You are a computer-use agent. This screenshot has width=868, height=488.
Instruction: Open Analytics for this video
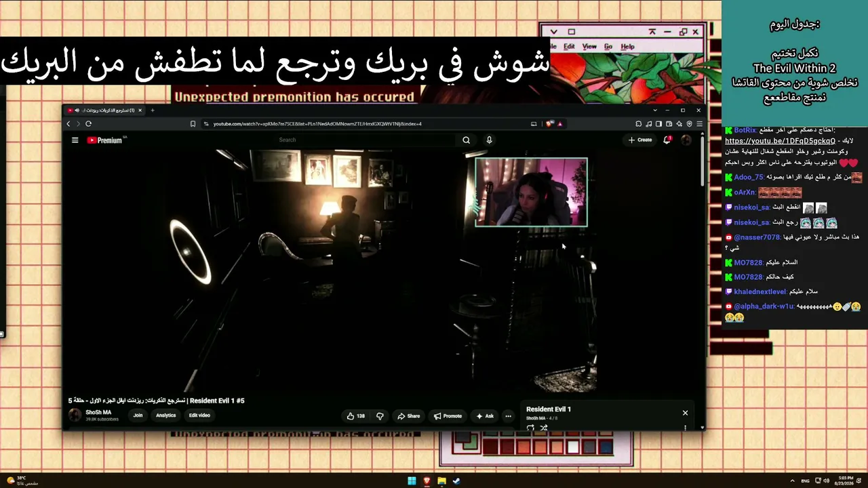165,415
